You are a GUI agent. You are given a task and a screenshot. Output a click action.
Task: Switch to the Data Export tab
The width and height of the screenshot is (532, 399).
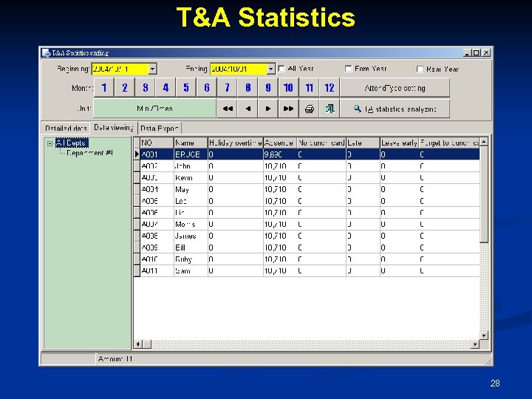[160, 129]
